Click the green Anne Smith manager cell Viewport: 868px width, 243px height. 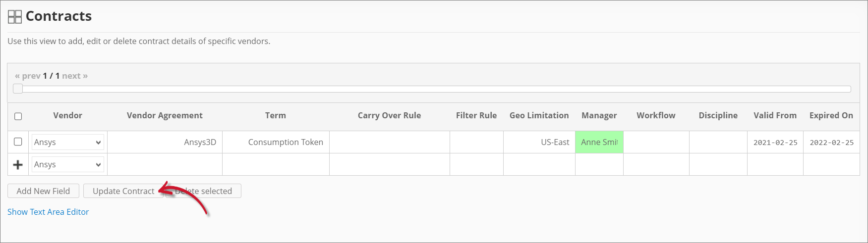pos(599,142)
